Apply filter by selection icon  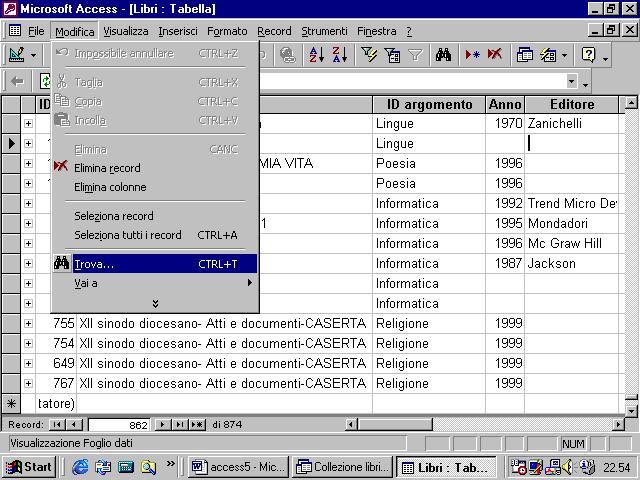(369, 55)
